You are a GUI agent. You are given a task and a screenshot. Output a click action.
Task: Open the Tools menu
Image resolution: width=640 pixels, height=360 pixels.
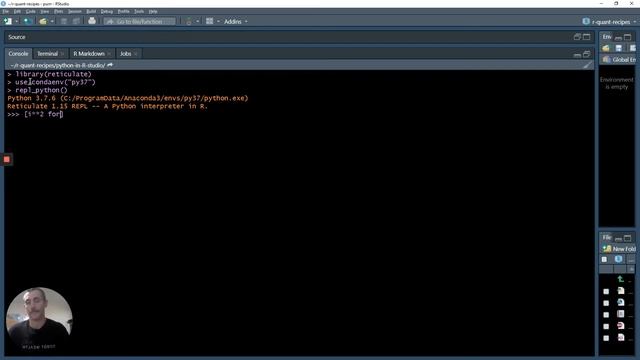pyautogui.click(x=139, y=11)
